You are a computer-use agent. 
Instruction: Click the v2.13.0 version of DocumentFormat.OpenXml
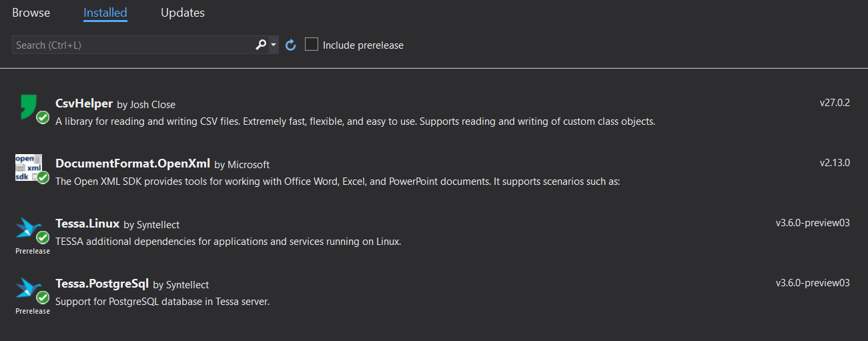click(x=835, y=163)
